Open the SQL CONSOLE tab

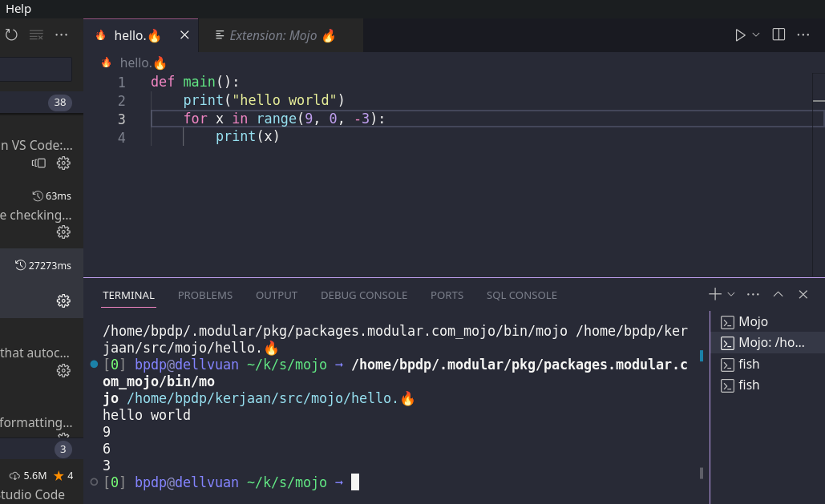pos(521,295)
